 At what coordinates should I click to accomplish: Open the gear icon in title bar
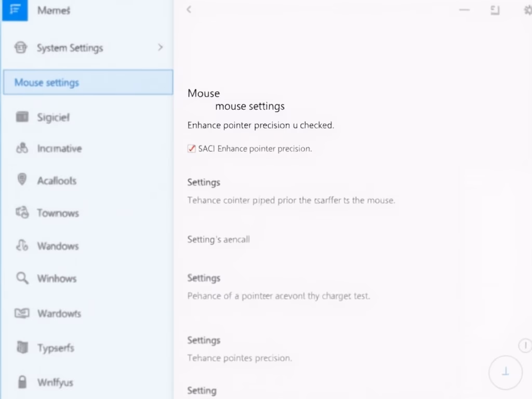[x=528, y=10]
